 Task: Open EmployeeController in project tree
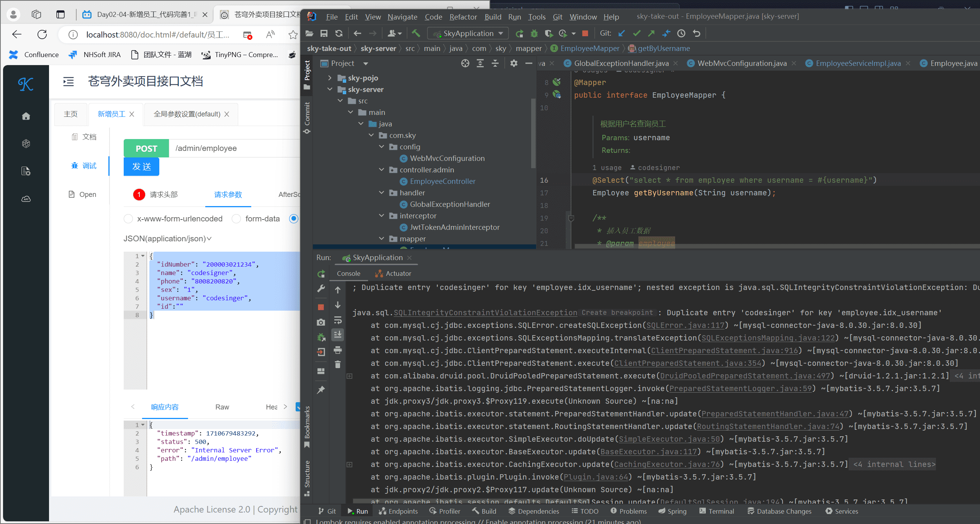coord(442,181)
